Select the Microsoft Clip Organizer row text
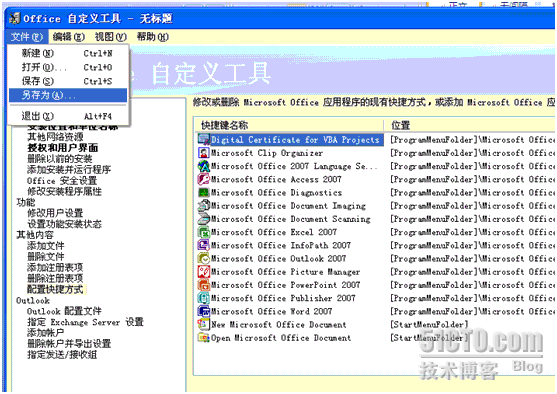Image resolution: width=557 pixels, height=394 pixels. 267,153
